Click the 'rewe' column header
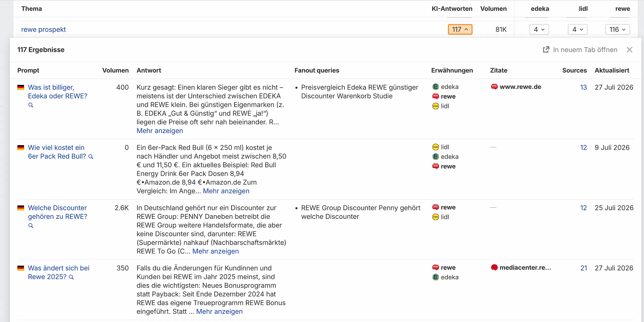644x322 pixels. [623, 9]
